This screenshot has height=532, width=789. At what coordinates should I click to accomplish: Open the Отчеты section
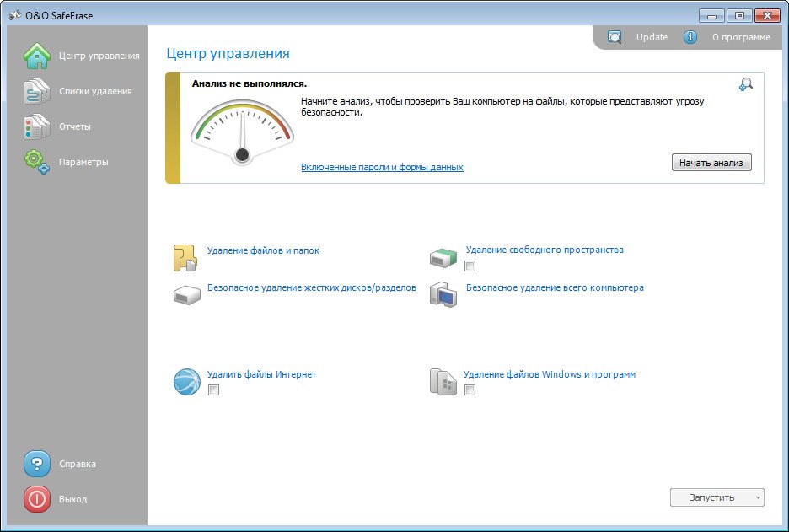pyautogui.click(x=75, y=126)
